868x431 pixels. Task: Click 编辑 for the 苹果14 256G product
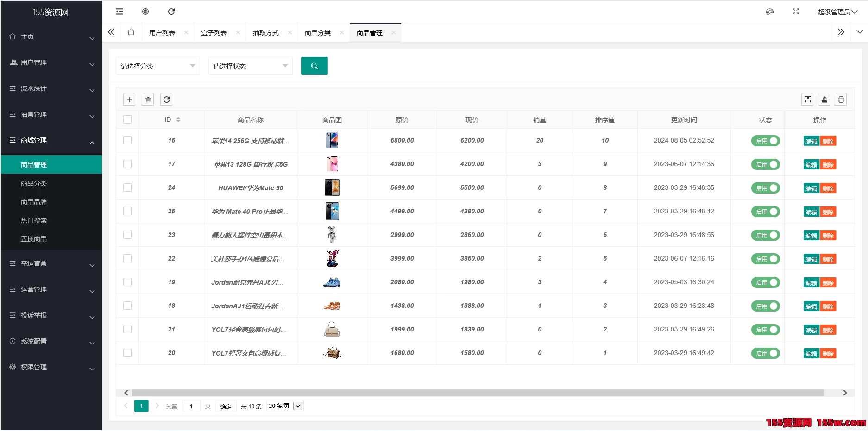pyautogui.click(x=811, y=140)
